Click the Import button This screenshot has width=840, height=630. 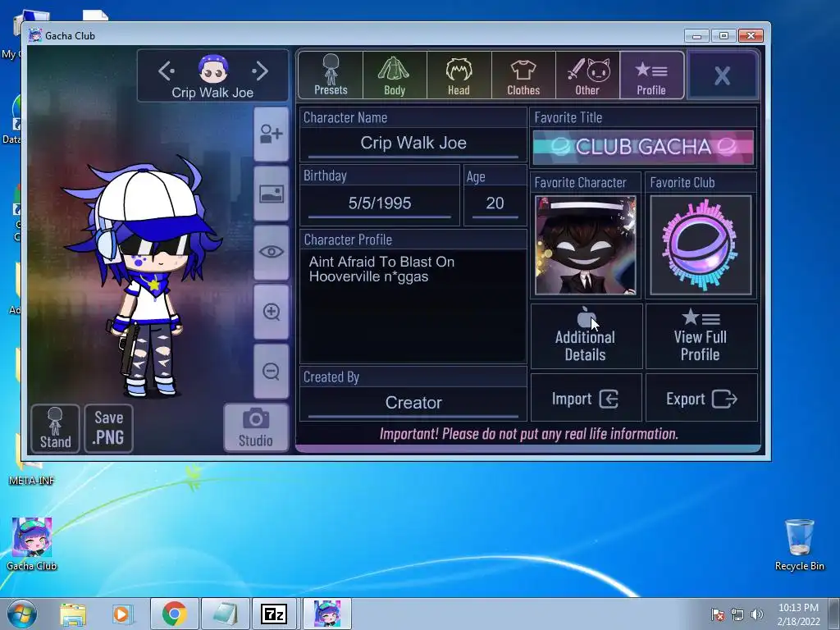586,398
